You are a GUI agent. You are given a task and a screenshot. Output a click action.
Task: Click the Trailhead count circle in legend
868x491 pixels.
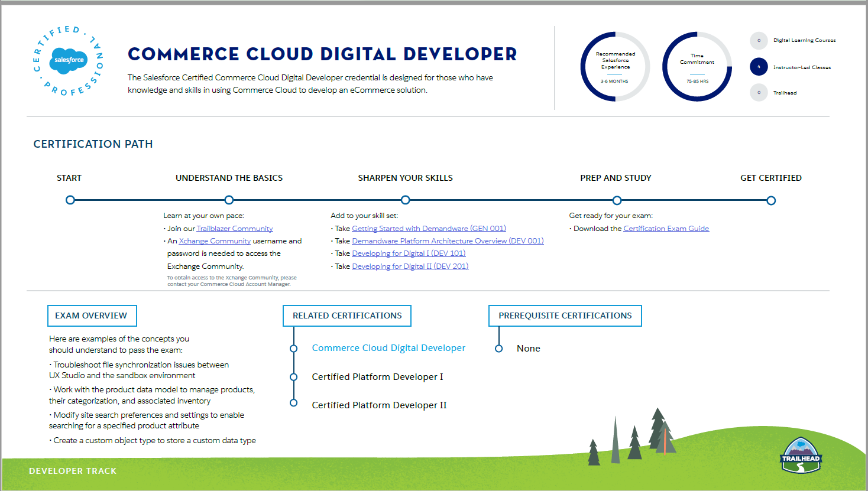pyautogui.click(x=759, y=93)
